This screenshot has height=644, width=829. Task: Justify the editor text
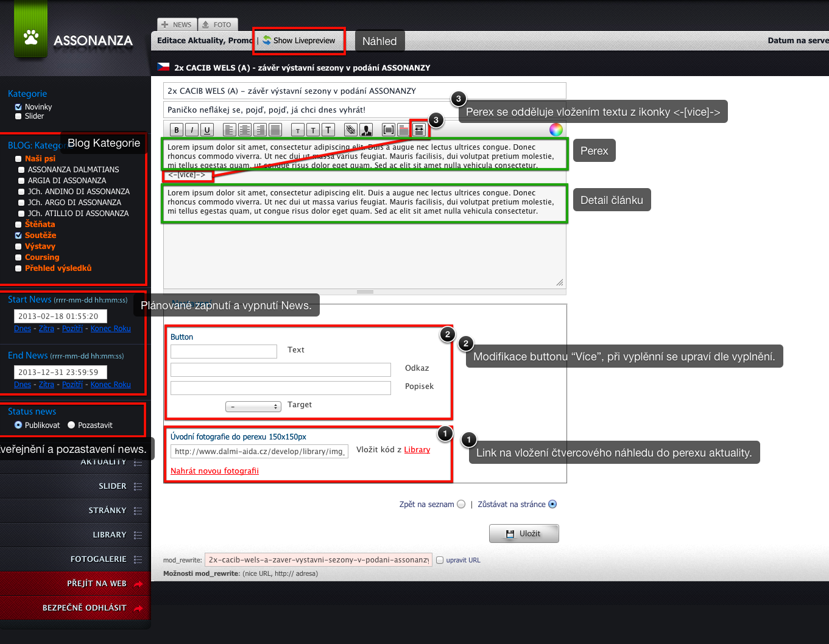tap(275, 130)
